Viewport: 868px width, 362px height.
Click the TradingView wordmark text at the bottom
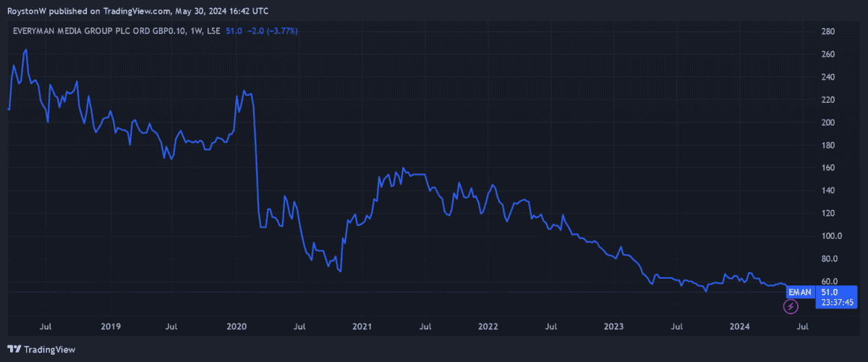tap(50, 350)
